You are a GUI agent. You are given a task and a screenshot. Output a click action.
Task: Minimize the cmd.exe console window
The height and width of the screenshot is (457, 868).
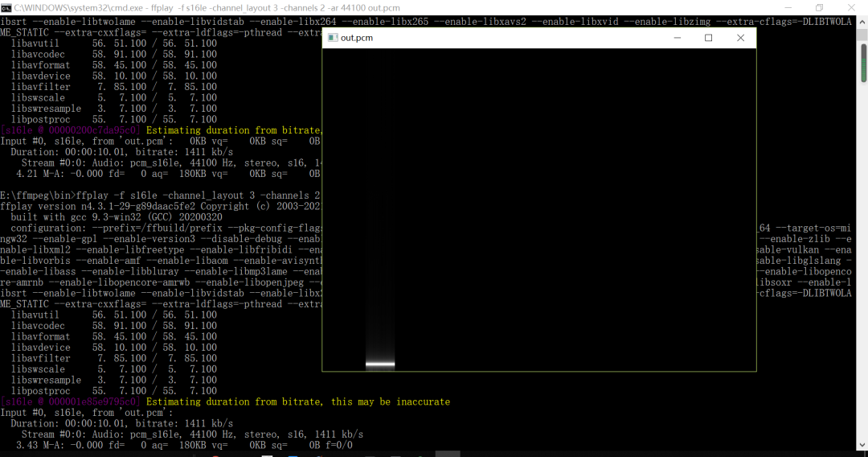[x=788, y=8]
